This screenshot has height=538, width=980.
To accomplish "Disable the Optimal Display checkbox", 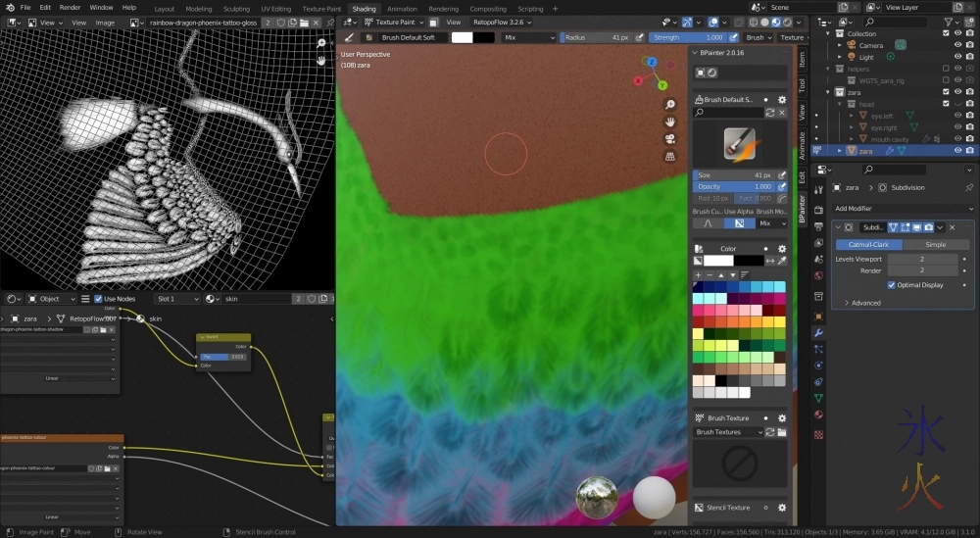I will (x=891, y=285).
